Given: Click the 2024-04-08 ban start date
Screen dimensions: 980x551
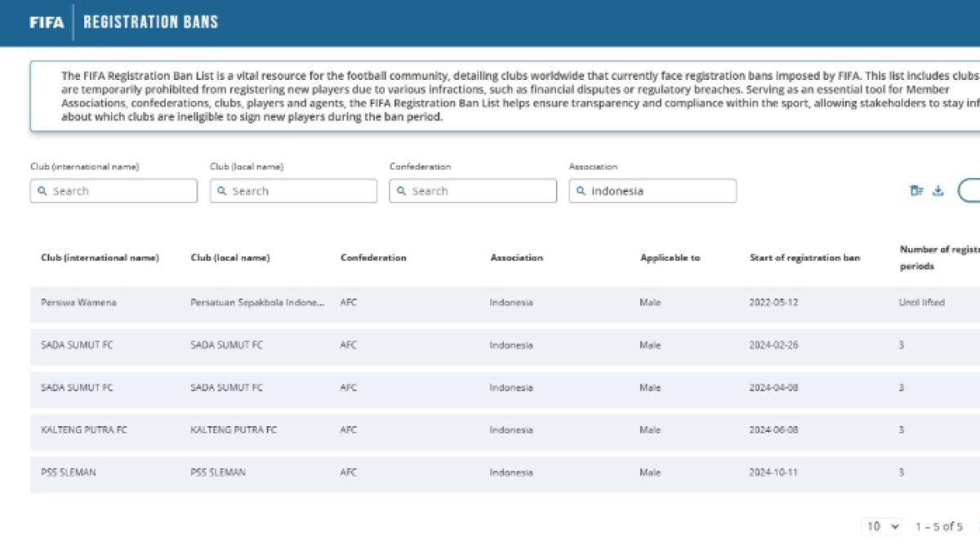Looking at the screenshot, I should pyautogui.click(x=773, y=388).
